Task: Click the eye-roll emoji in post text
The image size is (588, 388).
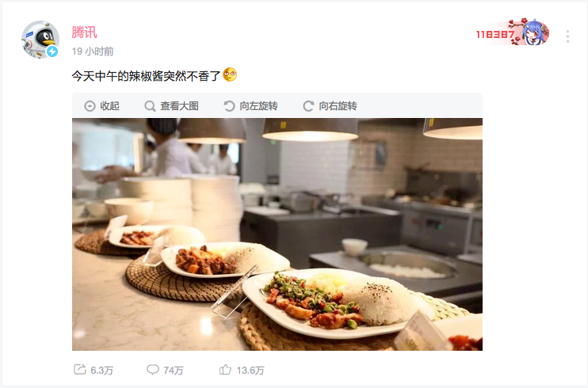Action: (230, 74)
